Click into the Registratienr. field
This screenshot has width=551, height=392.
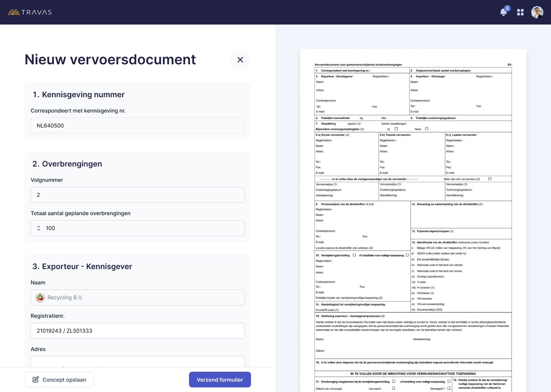click(138, 331)
